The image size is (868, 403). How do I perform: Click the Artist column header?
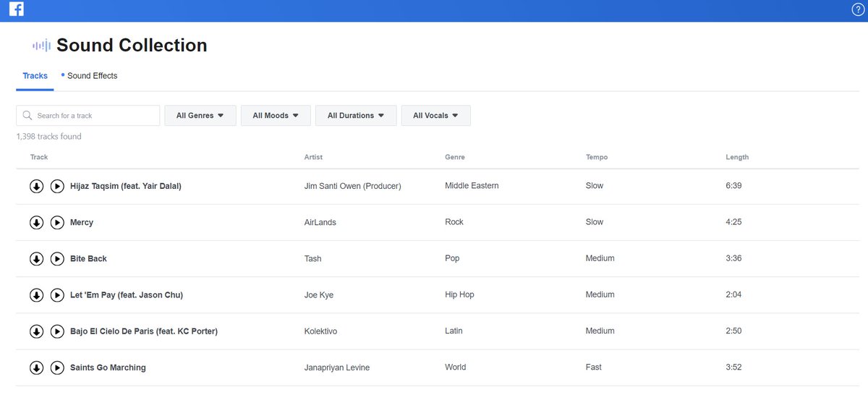point(313,157)
